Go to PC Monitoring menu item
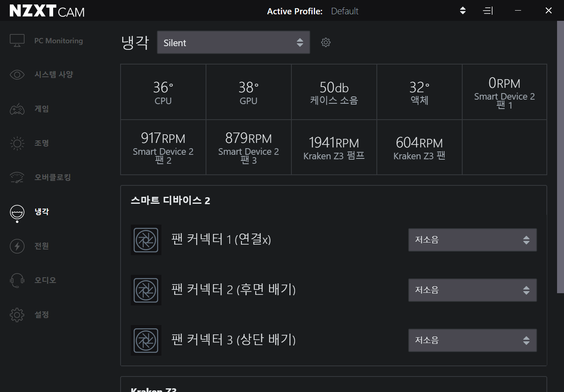The width and height of the screenshot is (564, 392). click(x=58, y=41)
